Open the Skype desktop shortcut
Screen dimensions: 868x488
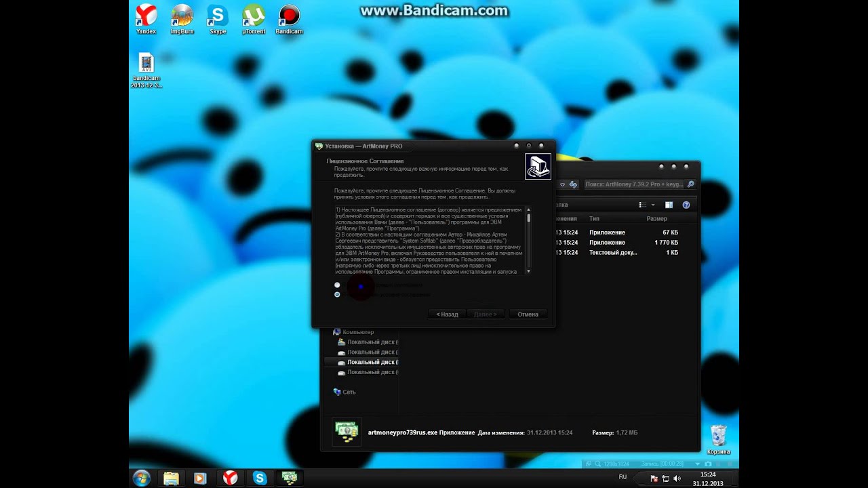[x=218, y=19]
